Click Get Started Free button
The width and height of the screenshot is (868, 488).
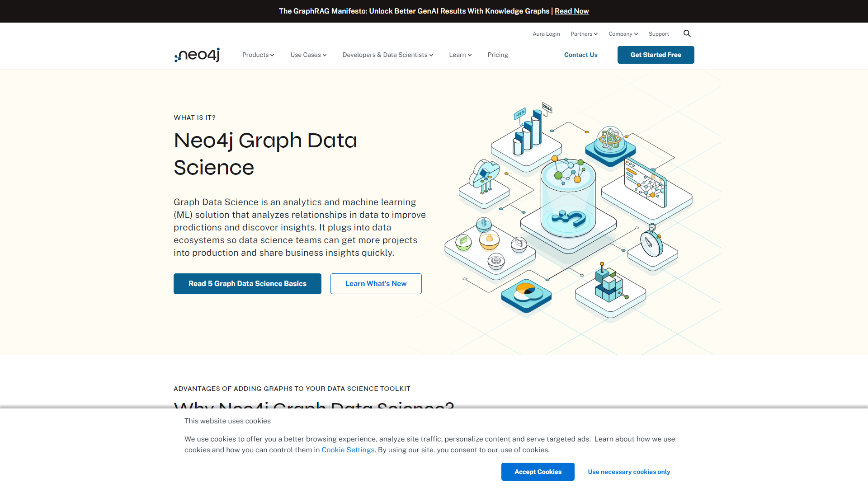tap(656, 55)
